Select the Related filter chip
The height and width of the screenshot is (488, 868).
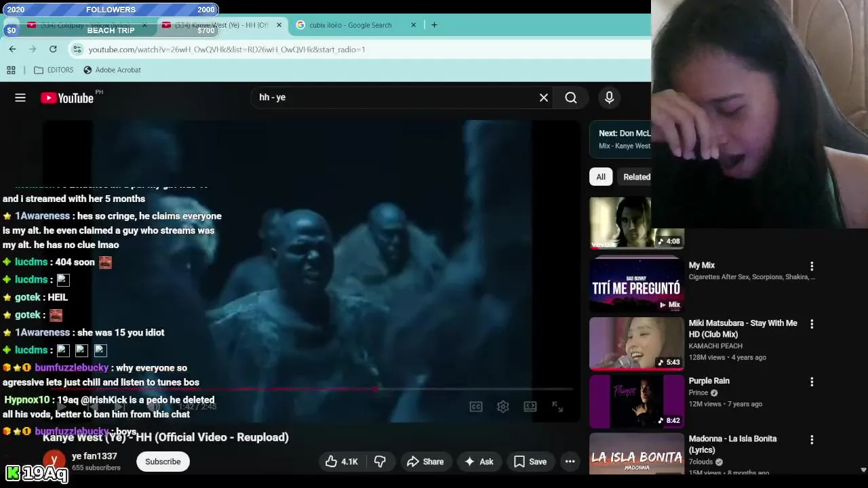pos(636,177)
